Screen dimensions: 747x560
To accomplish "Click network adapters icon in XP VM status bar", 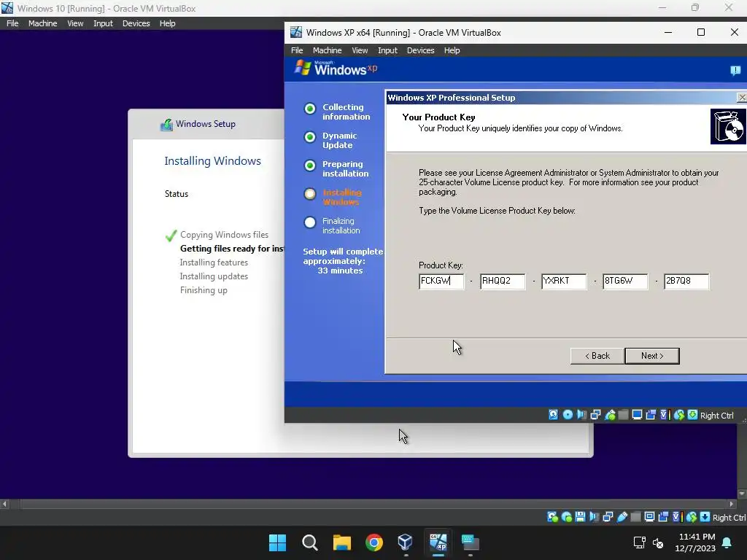I will [595, 415].
